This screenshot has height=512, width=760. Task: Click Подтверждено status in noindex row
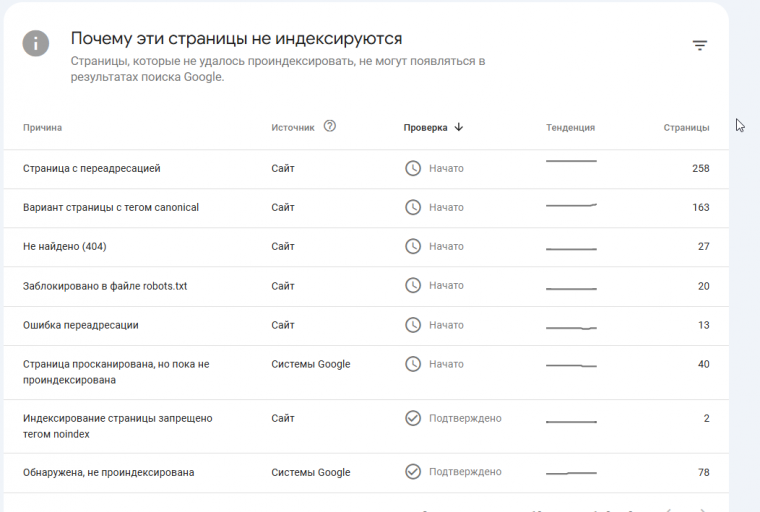[465, 418]
